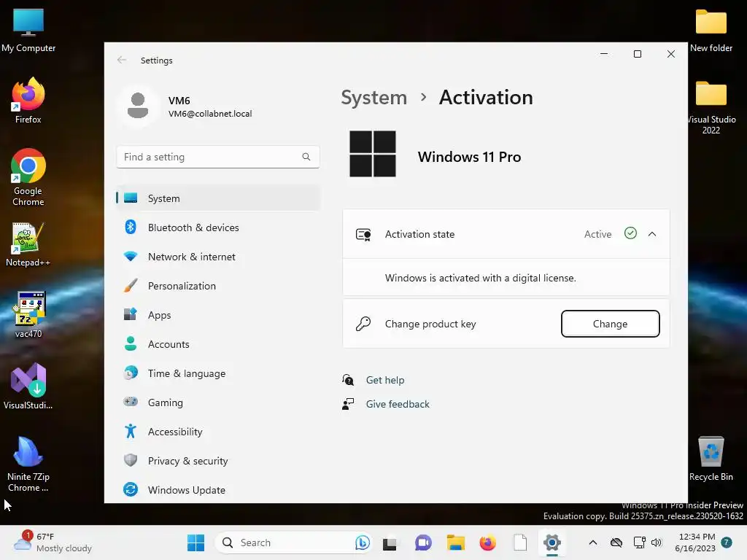
Task: Click the Find a setting search box
Action: pyautogui.click(x=217, y=157)
